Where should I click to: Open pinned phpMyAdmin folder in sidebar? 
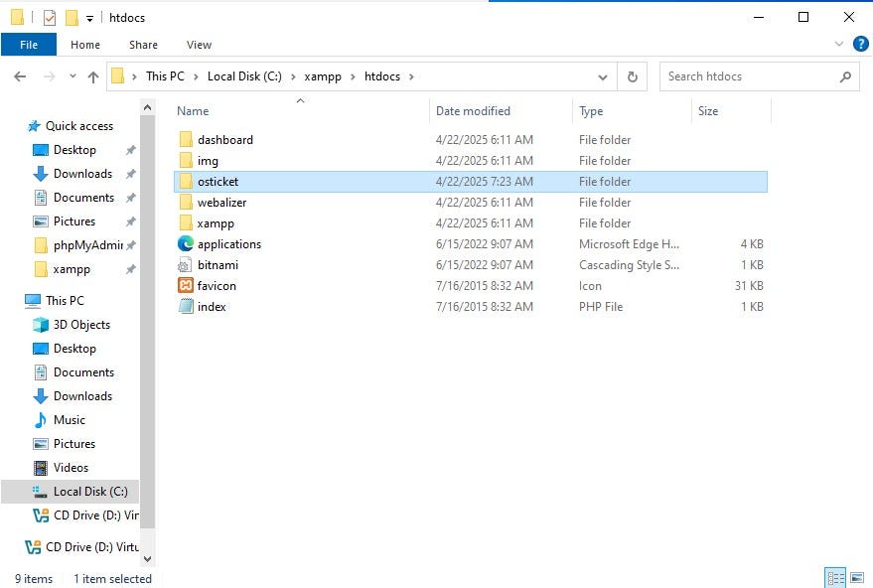coord(88,245)
